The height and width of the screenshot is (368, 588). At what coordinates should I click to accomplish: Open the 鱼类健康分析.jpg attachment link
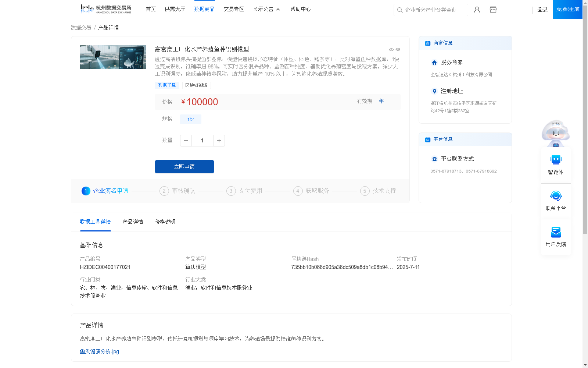[x=100, y=351]
